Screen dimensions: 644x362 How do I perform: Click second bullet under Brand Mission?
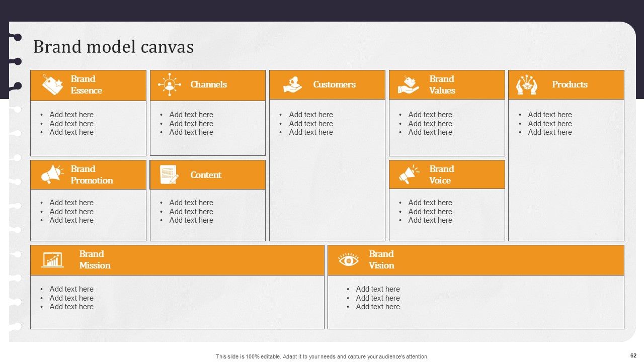(x=71, y=298)
